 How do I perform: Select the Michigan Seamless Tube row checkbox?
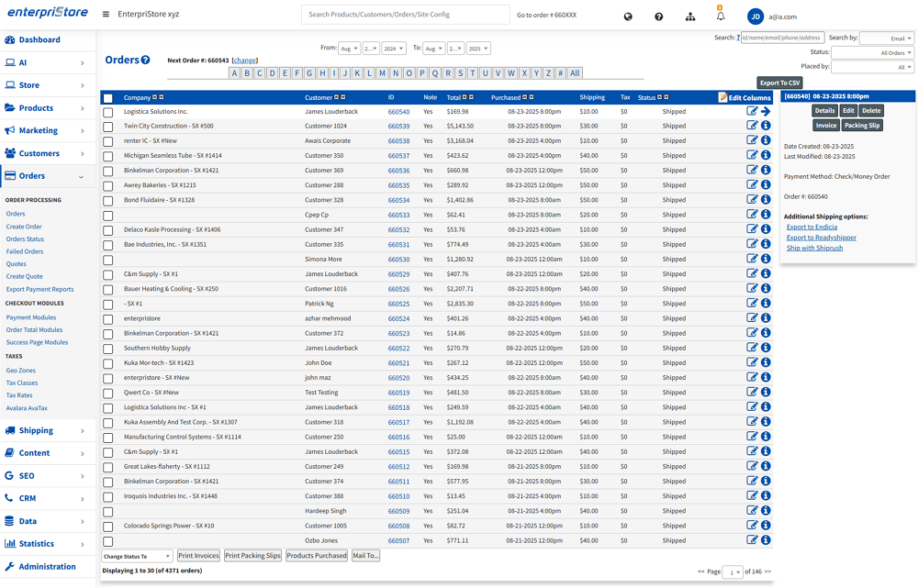point(108,156)
